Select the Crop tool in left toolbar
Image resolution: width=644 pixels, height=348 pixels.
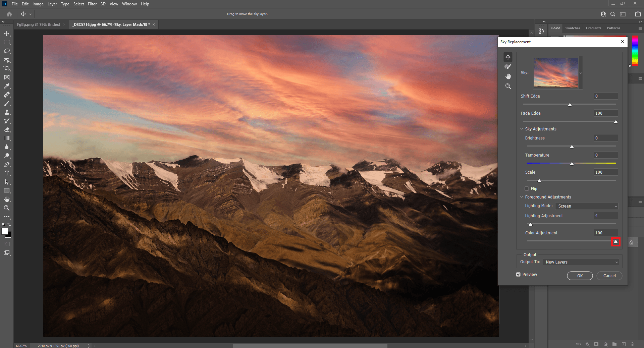point(7,68)
